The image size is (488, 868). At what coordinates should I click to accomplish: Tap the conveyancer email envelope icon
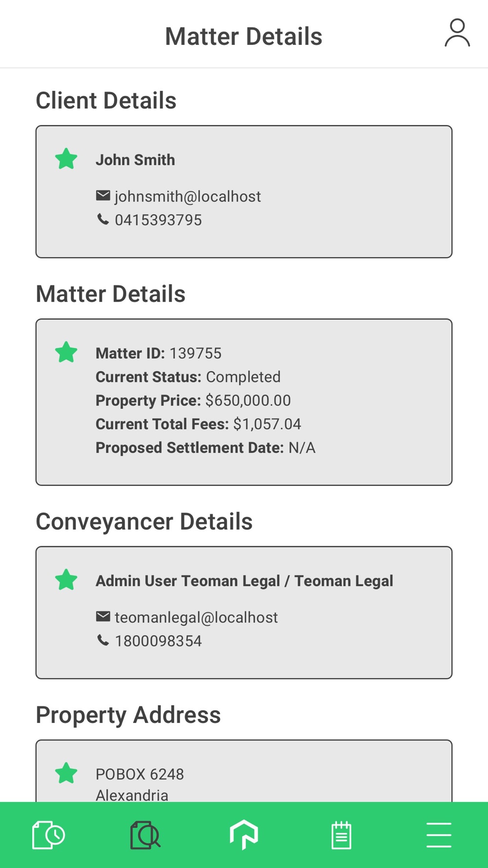(x=103, y=617)
